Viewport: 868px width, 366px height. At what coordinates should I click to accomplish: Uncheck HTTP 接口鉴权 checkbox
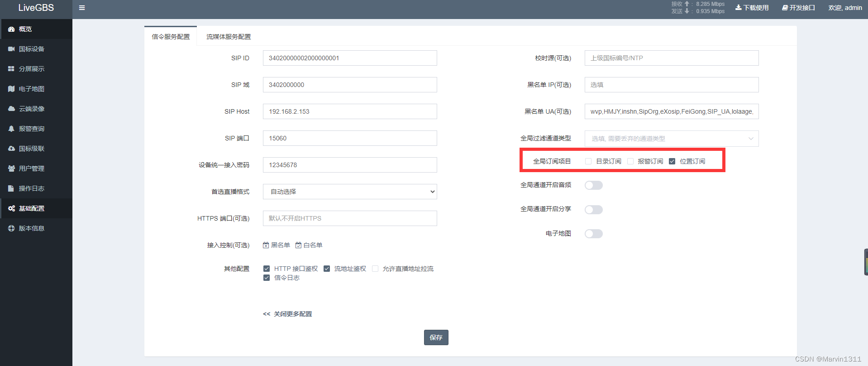(267, 269)
